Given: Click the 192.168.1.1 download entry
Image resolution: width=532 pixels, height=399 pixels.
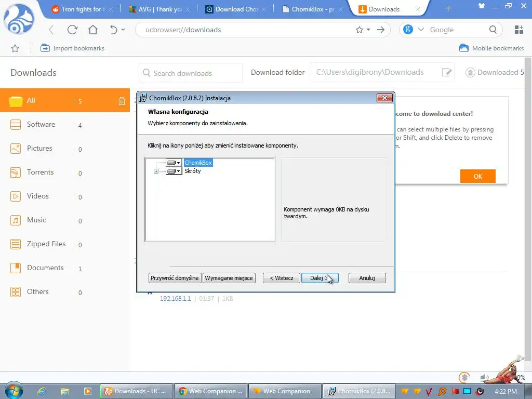Looking at the screenshot, I should click(175, 299).
